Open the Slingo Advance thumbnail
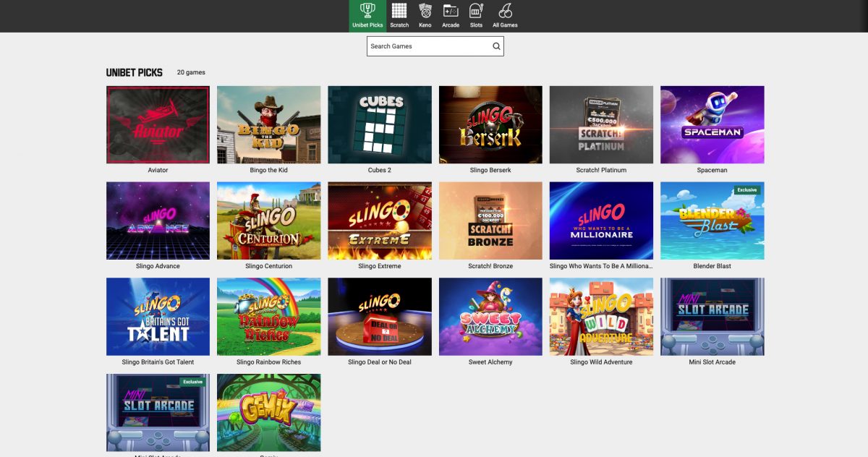Viewport: 868px width, 457px height. [158, 221]
